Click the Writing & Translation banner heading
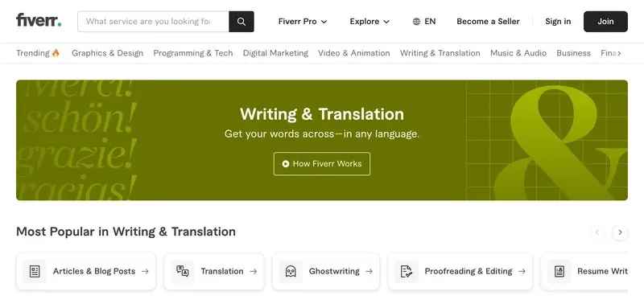Screen dimensions: 644x304 (322, 114)
